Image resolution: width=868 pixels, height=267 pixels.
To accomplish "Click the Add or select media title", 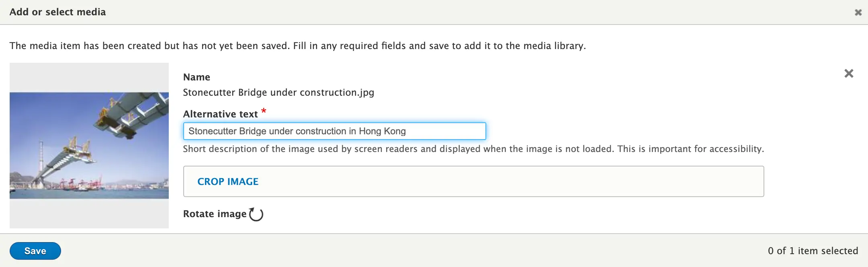I will click(x=57, y=12).
